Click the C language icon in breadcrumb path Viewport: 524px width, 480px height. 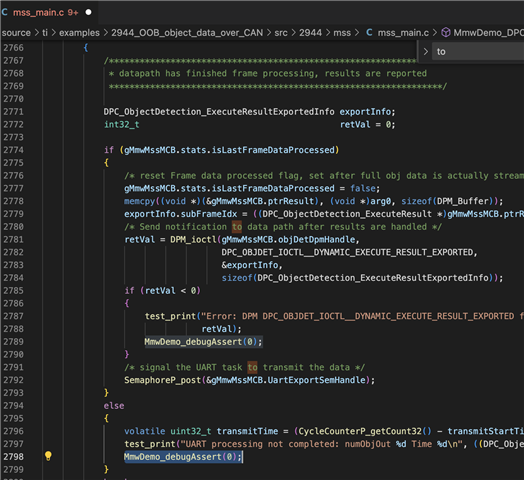369,32
